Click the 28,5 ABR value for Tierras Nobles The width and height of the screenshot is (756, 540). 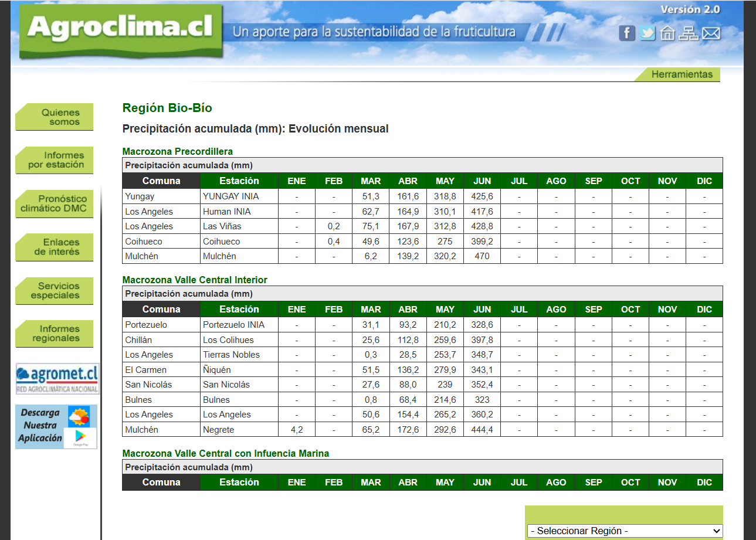(x=408, y=355)
